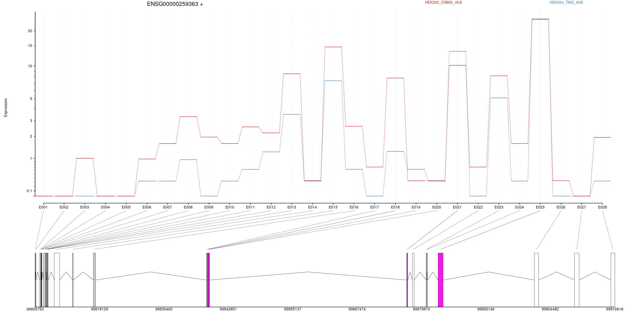Click exon label E010
This screenshot has width=644, height=322.
(x=230, y=207)
